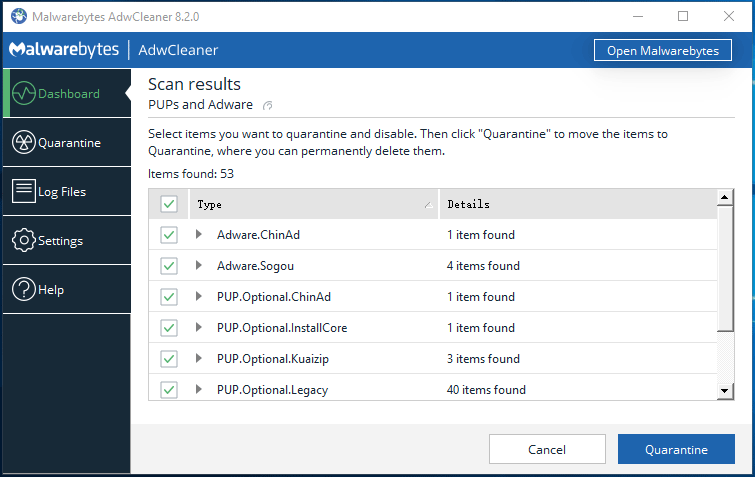This screenshot has width=755, height=477.
Task: Uncheck the Adware.ChinAd checkbox
Action: tap(169, 235)
